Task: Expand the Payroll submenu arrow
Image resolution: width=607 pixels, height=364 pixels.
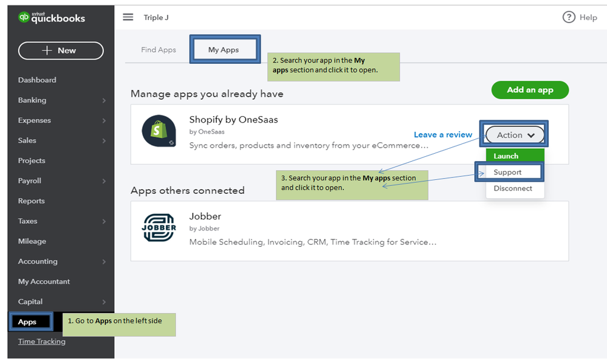Action: 104,181
